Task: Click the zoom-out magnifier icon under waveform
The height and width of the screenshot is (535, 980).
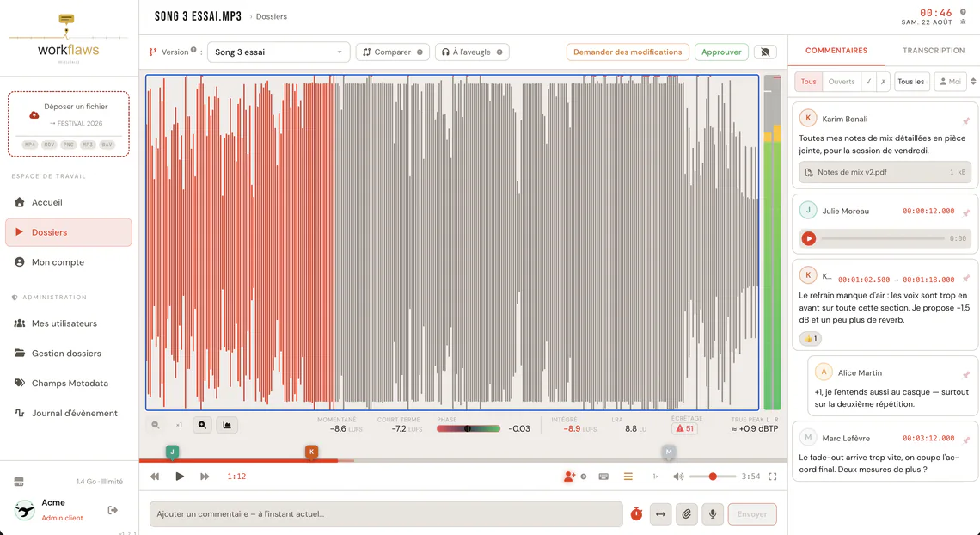Action: (156, 425)
